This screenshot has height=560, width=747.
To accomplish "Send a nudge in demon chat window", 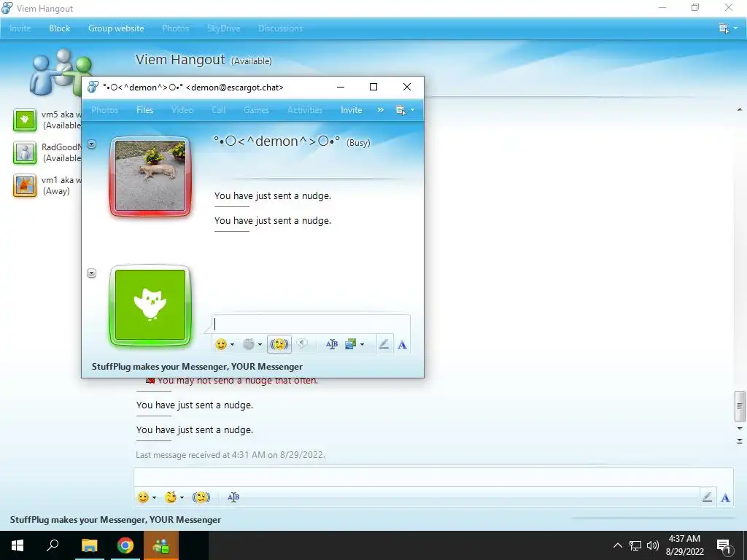I will pyautogui.click(x=279, y=344).
